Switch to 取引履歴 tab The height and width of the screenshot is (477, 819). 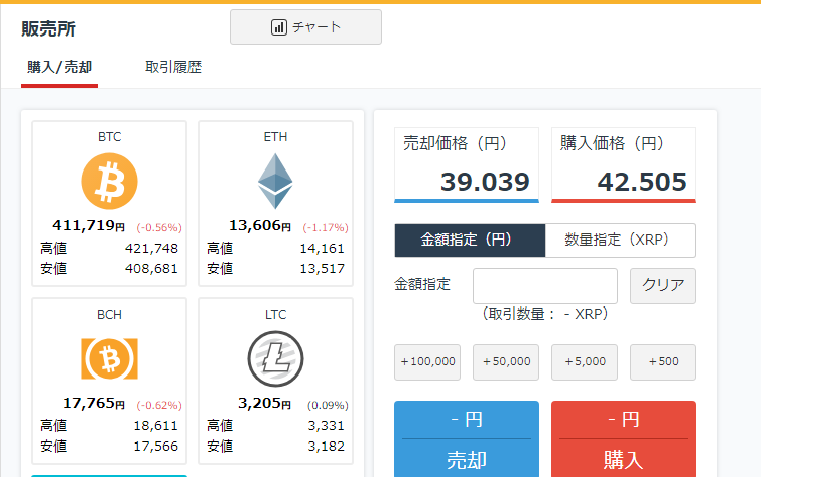pyautogui.click(x=173, y=67)
